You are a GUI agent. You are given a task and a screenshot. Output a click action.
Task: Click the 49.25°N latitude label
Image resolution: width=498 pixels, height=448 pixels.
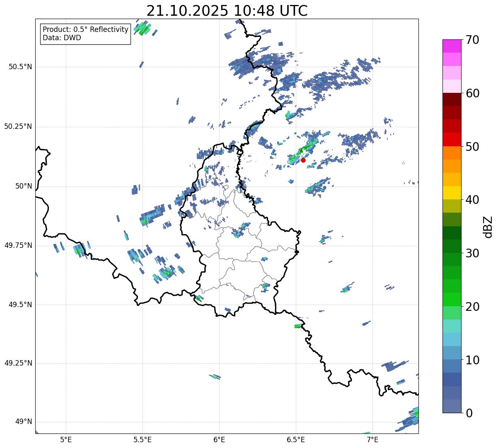[x=18, y=363]
